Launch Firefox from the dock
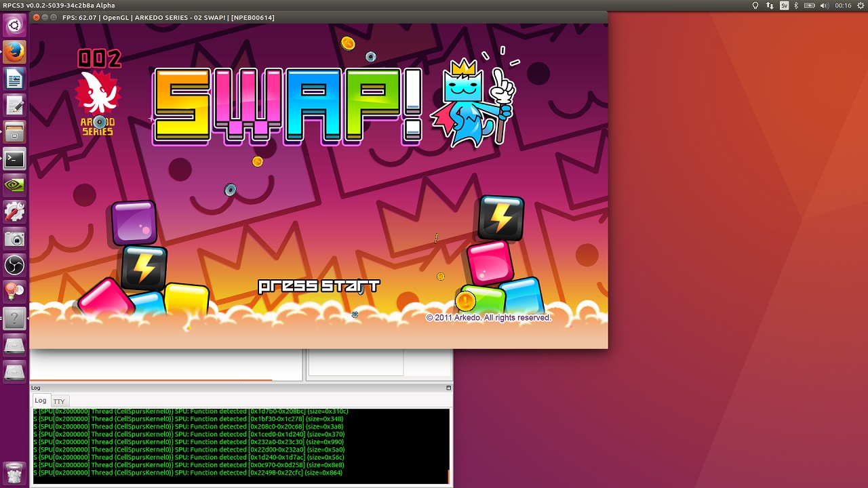The height and width of the screenshot is (488, 868). click(14, 52)
